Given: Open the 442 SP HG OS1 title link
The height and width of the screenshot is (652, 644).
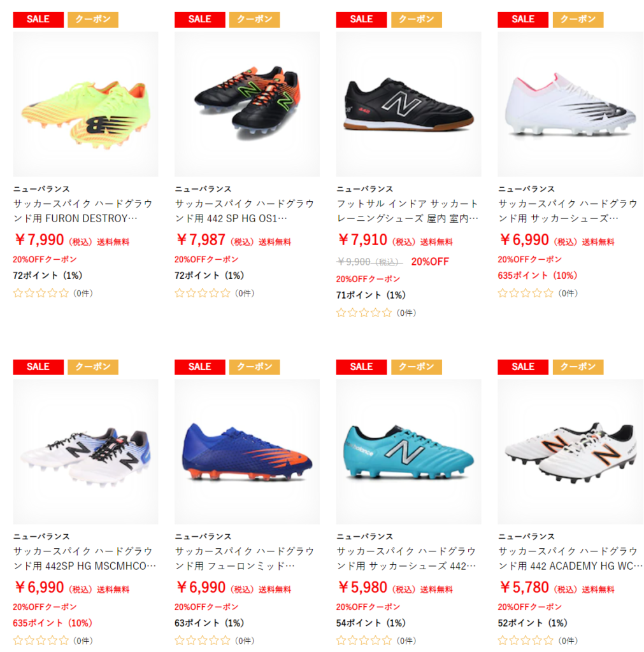Looking at the screenshot, I should [245, 211].
